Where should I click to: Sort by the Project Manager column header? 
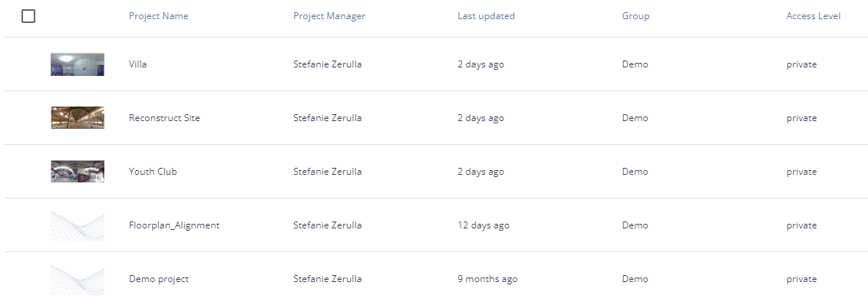pos(329,16)
